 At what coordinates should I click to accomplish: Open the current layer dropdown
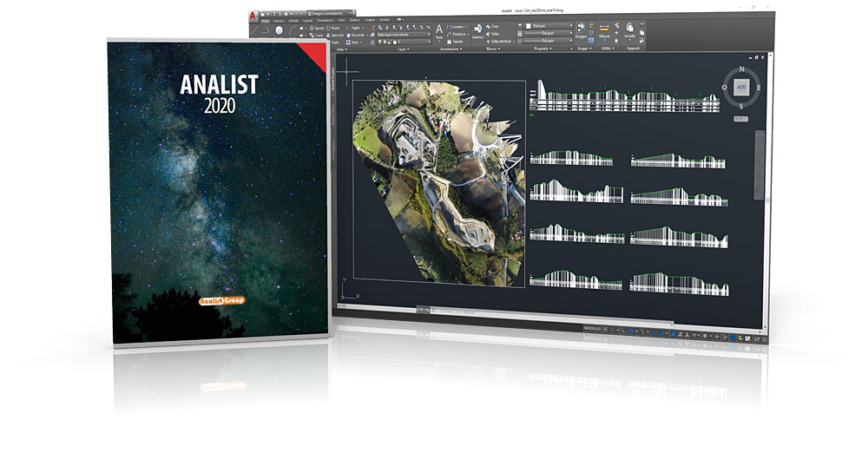(404, 43)
